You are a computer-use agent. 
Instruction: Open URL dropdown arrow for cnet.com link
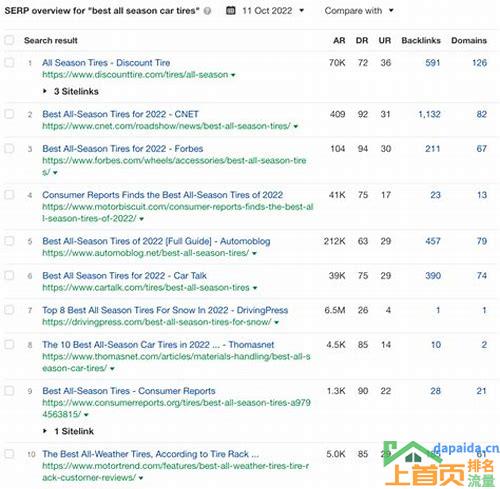(296, 126)
